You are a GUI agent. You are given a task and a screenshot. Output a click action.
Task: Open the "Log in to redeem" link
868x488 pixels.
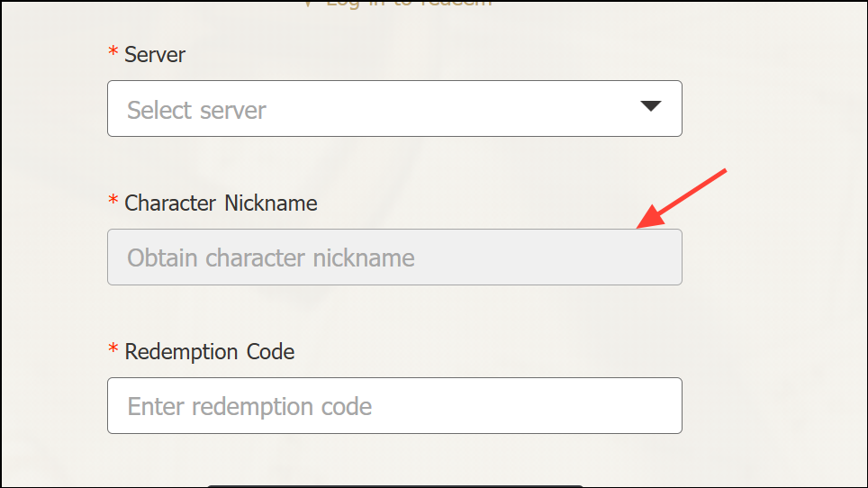click(x=409, y=3)
